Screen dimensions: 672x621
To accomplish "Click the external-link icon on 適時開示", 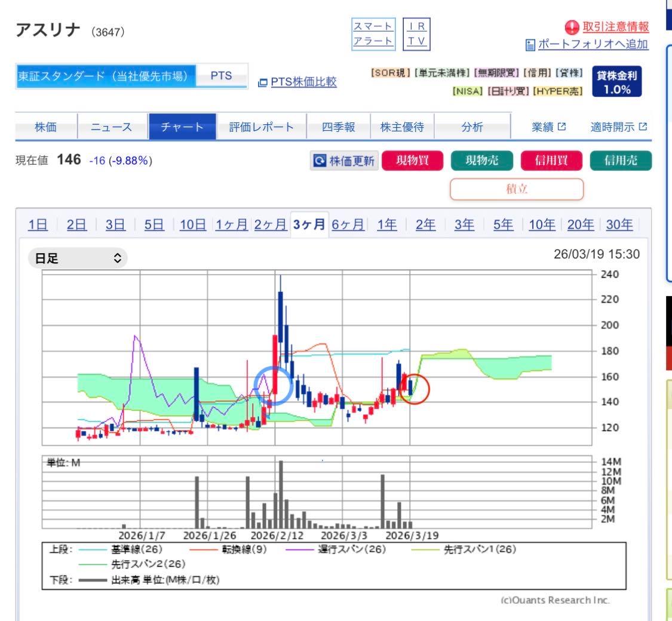I will coord(643,126).
